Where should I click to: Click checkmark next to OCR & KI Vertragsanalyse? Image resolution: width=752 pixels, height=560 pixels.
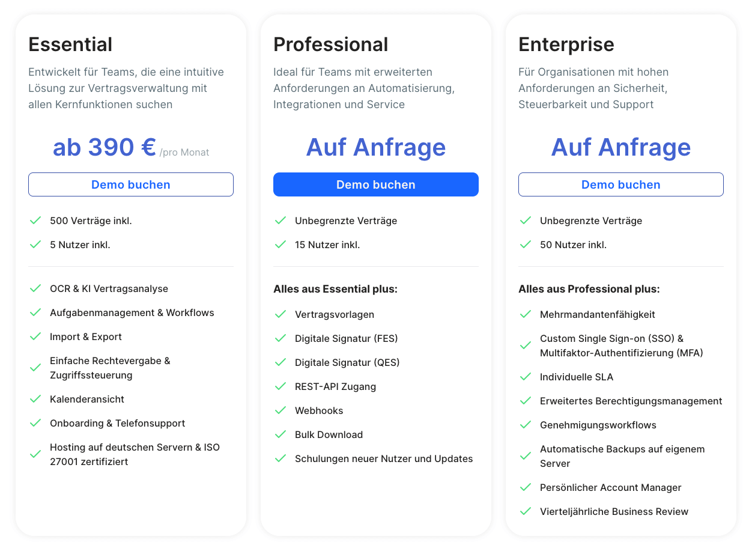pyautogui.click(x=35, y=288)
